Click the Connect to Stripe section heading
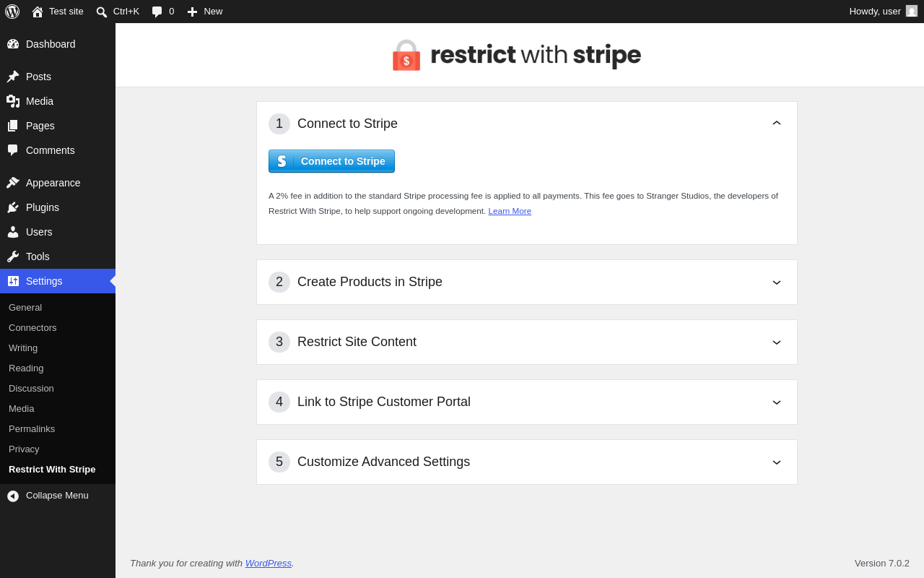924x578 pixels. click(347, 124)
